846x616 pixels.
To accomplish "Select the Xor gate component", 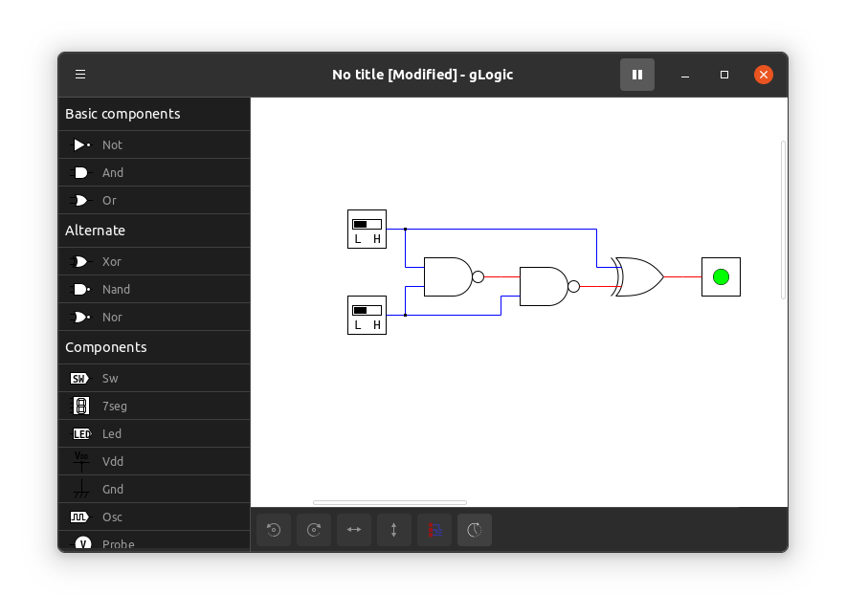I will click(154, 262).
